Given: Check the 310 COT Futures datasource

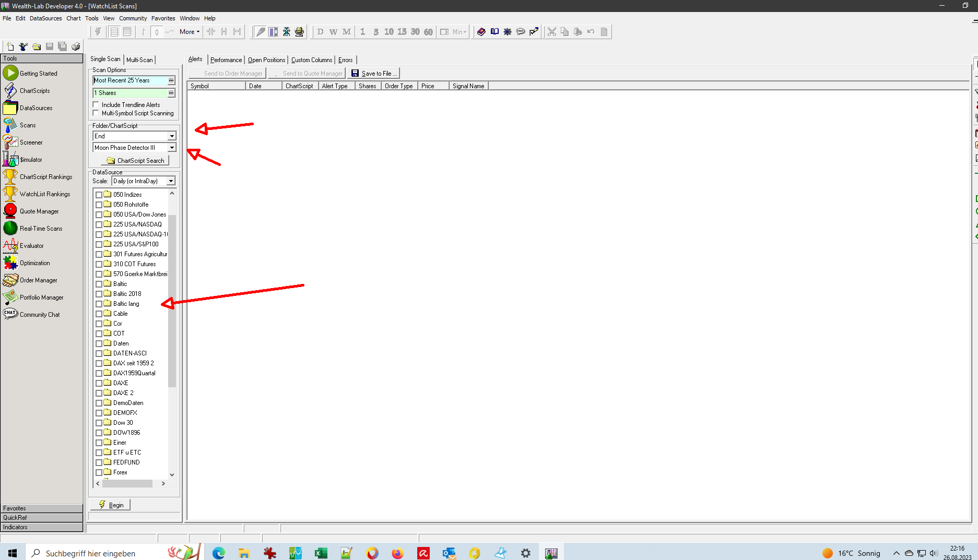Looking at the screenshot, I should tap(99, 264).
